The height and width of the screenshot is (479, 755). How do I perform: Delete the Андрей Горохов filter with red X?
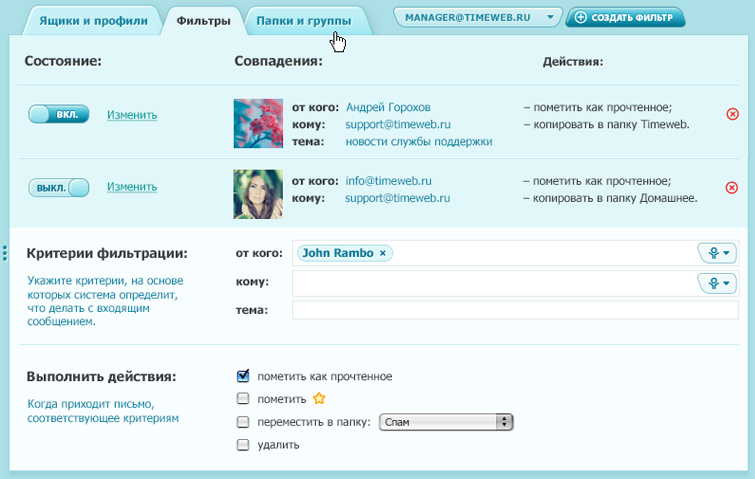(x=732, y=114)
